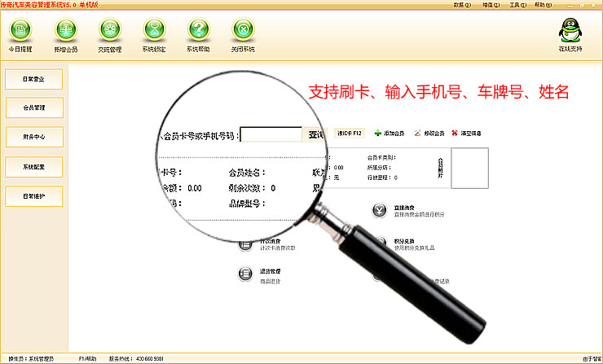
Task: Click F1/帮助 in the status bar
Action: tap(87, 358)
